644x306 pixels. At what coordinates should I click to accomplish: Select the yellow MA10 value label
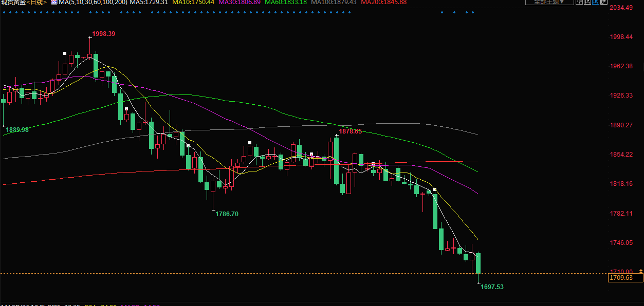point(193,3)
